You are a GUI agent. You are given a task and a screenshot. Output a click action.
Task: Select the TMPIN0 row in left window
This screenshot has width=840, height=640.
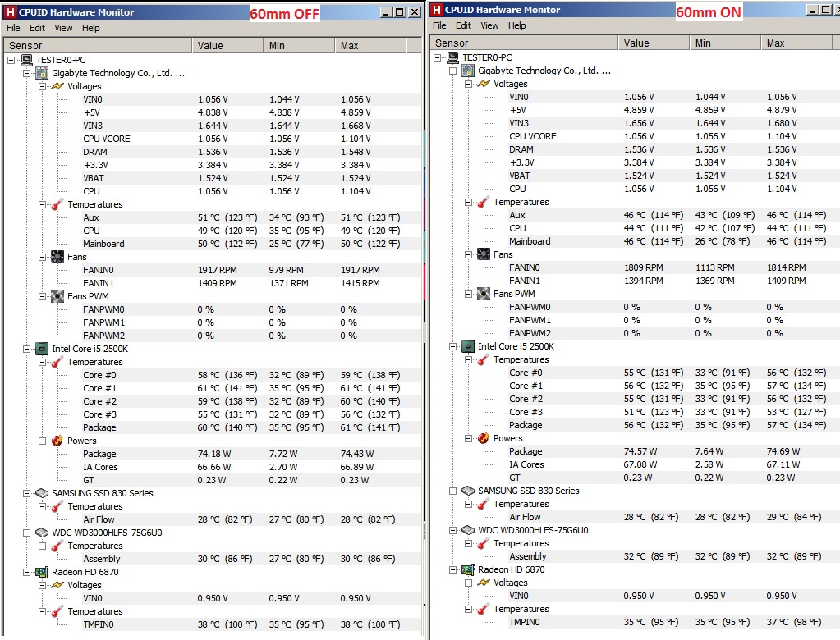pos(252,624)
